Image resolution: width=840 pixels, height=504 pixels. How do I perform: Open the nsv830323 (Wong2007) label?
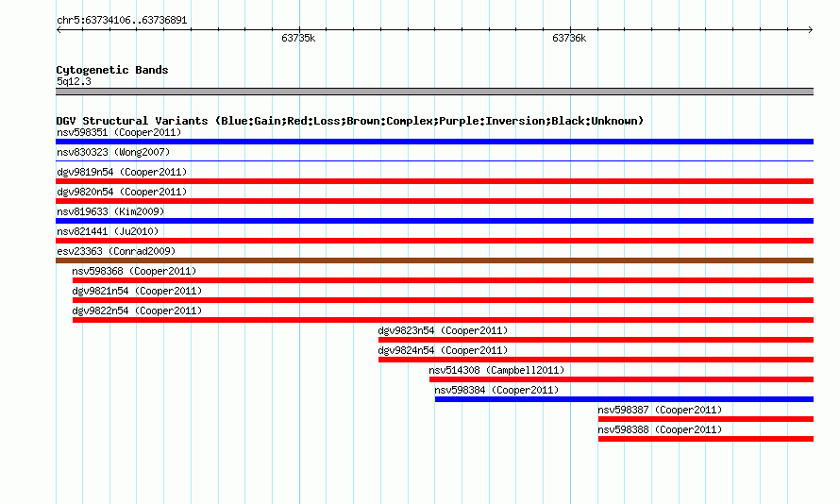point(113,152)
